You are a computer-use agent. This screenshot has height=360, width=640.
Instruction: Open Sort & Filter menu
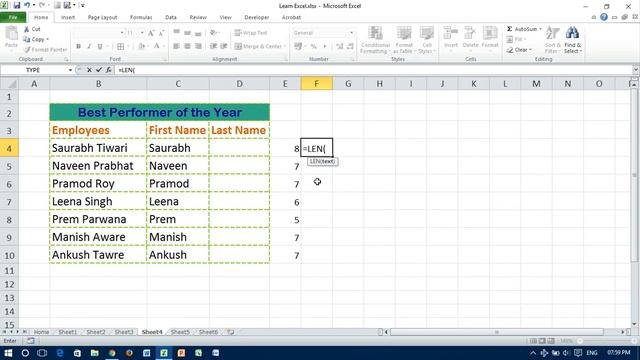[x=553, y=40]
